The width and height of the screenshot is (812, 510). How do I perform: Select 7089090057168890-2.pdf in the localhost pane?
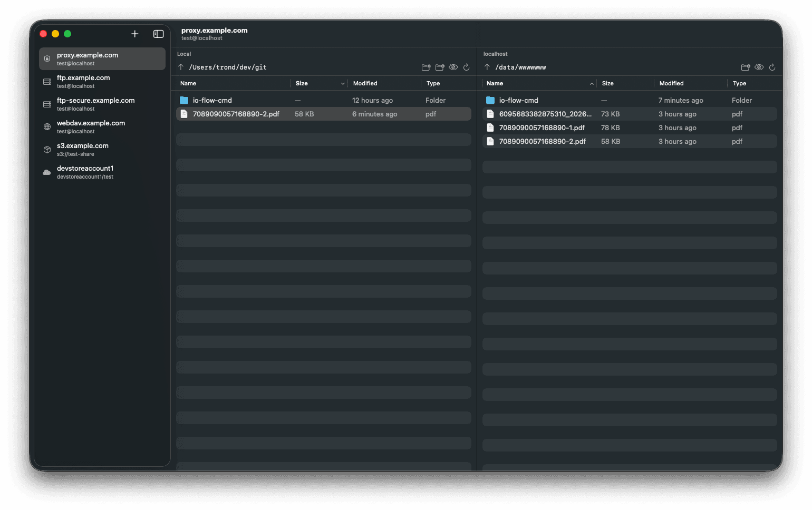(630, 141)
